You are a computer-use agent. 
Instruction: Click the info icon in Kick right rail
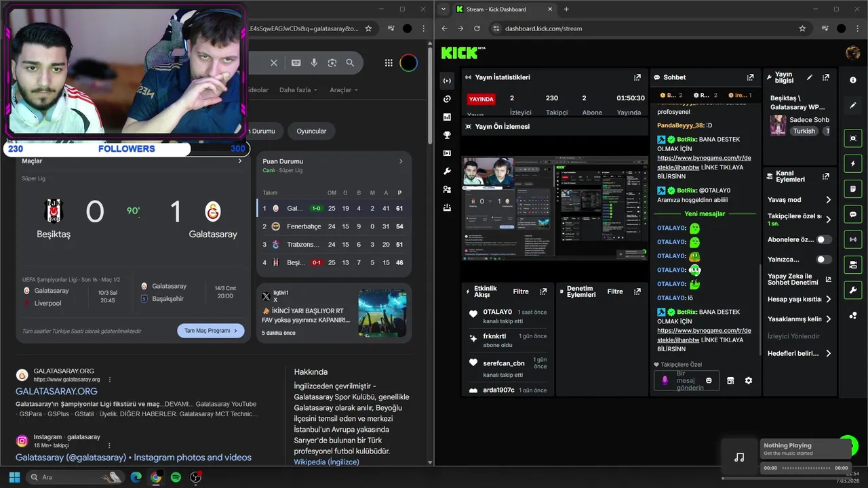pyautogui.click(x=853, y=80)
